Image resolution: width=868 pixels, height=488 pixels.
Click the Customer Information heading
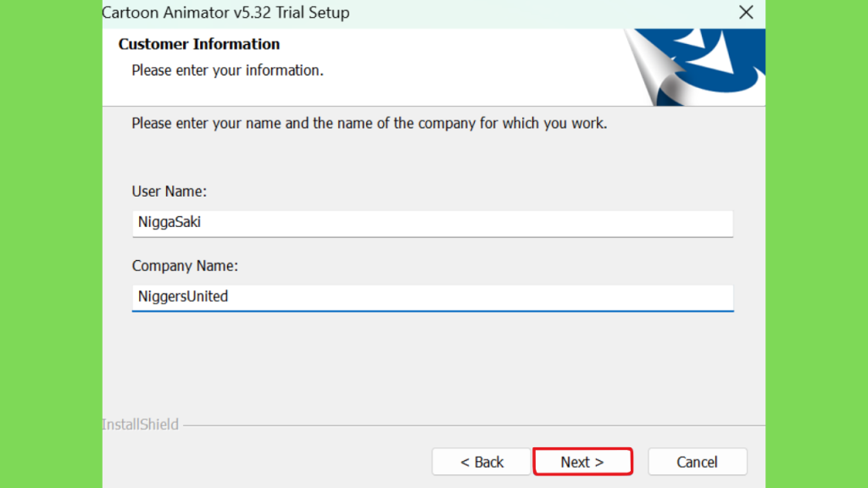click(x=198, y=44)
